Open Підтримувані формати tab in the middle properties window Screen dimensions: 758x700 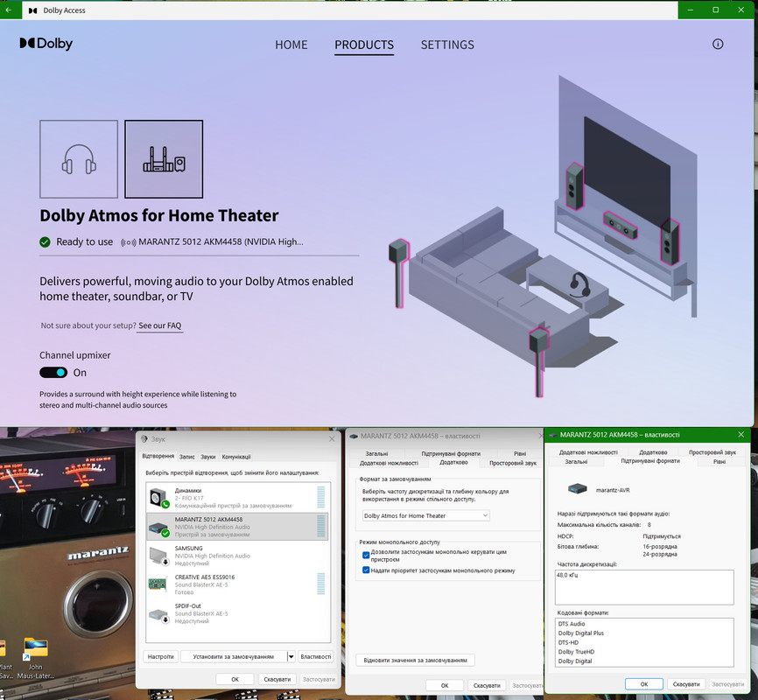[x=451, y=453]
